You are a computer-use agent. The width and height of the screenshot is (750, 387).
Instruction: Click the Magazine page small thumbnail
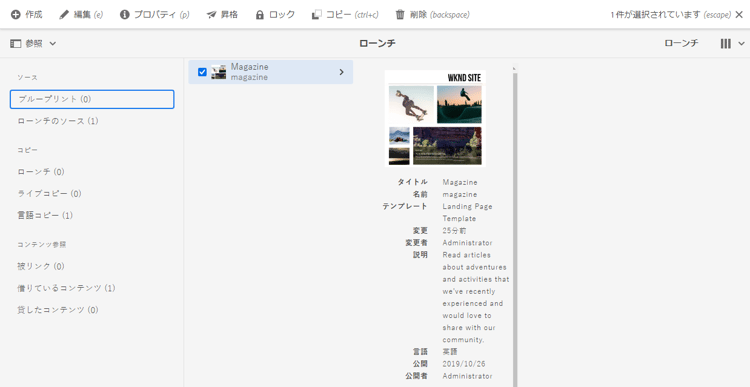[219, 72]
